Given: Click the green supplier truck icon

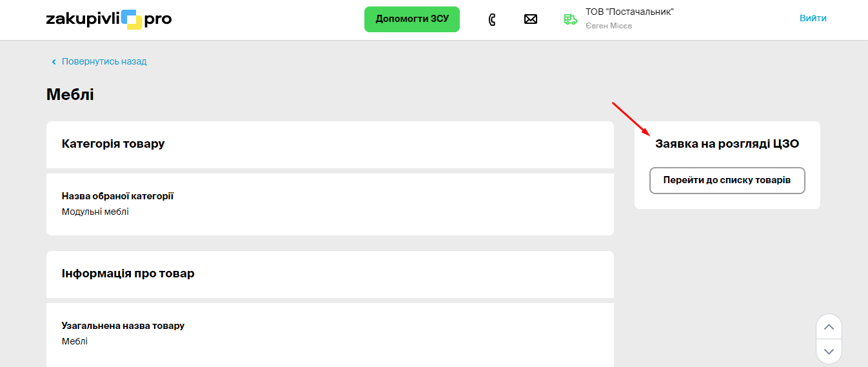Looking at the screenshot, I should [570, 19].
